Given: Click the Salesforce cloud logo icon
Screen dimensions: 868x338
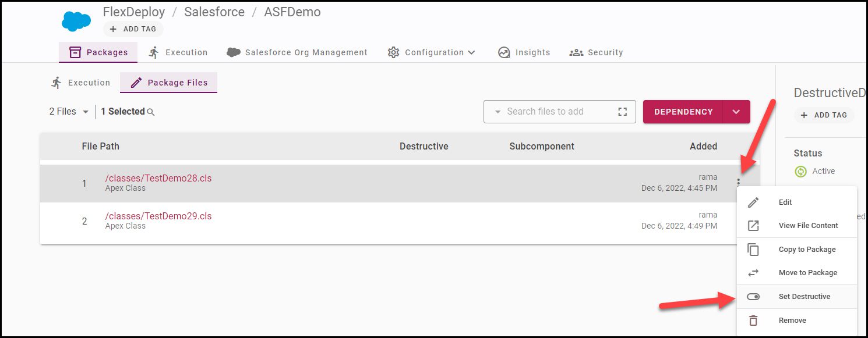Looking at the screenshot, I should (x=76, y=21).
